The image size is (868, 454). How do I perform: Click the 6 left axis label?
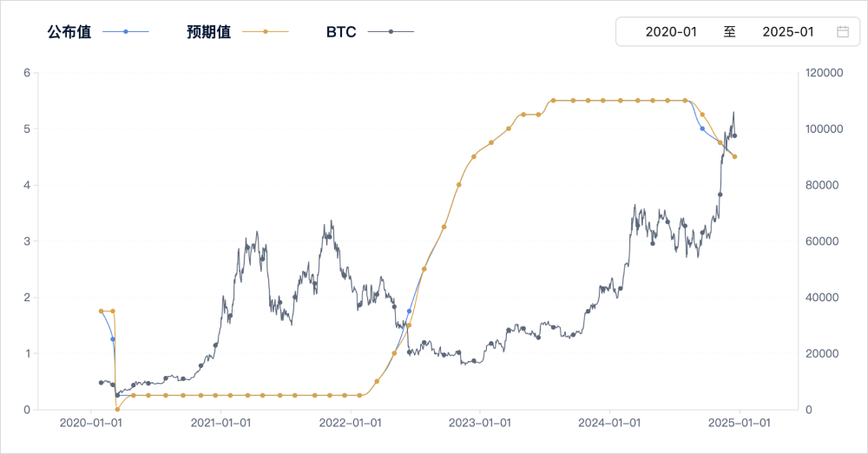click(27, 73)
